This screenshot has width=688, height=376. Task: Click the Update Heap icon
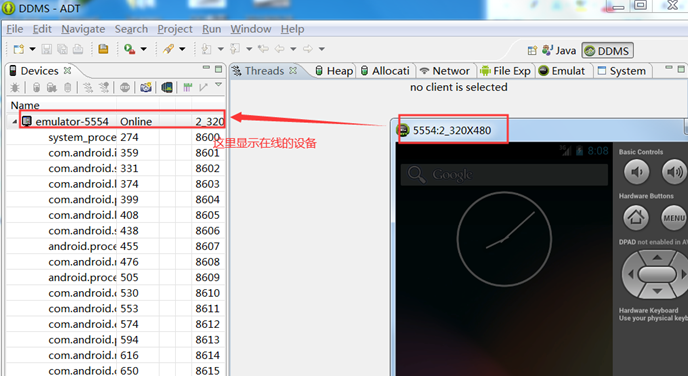click(36, 88)
